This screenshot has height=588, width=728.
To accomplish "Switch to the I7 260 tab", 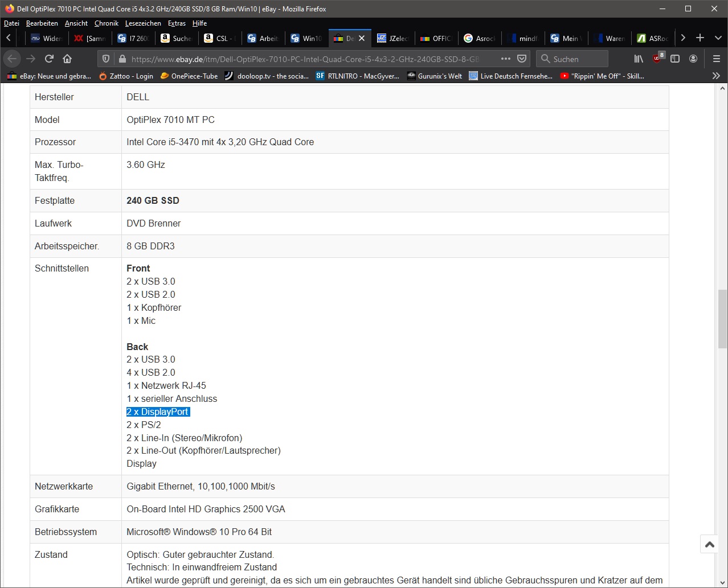I will [x=134, y=38].
